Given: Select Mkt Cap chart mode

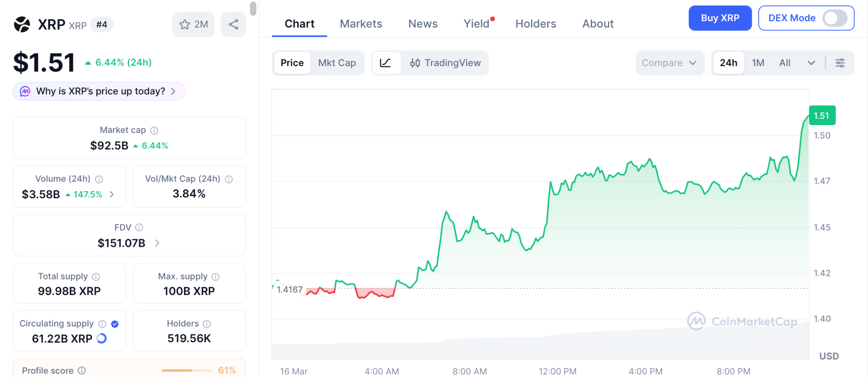Looking at the screenshot, I should (x=337, y=63).
